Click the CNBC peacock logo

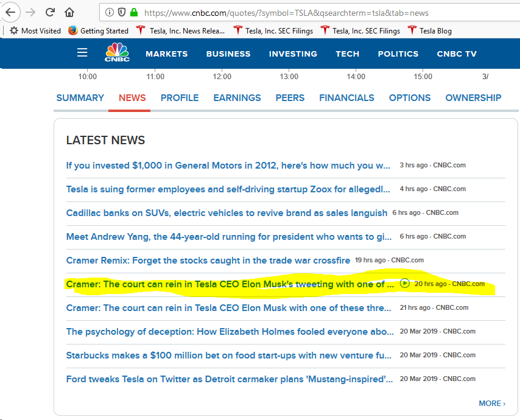point(117,52)
